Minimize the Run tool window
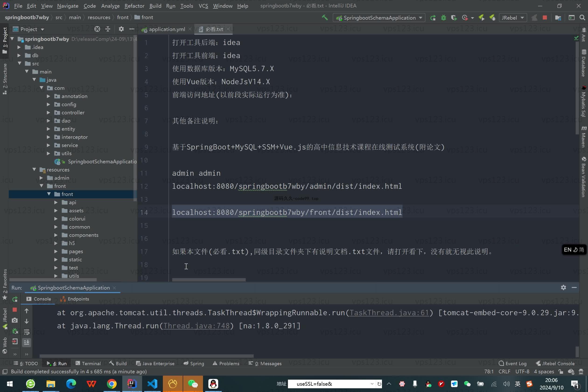588x392 pixels. [x=574, y=287]
